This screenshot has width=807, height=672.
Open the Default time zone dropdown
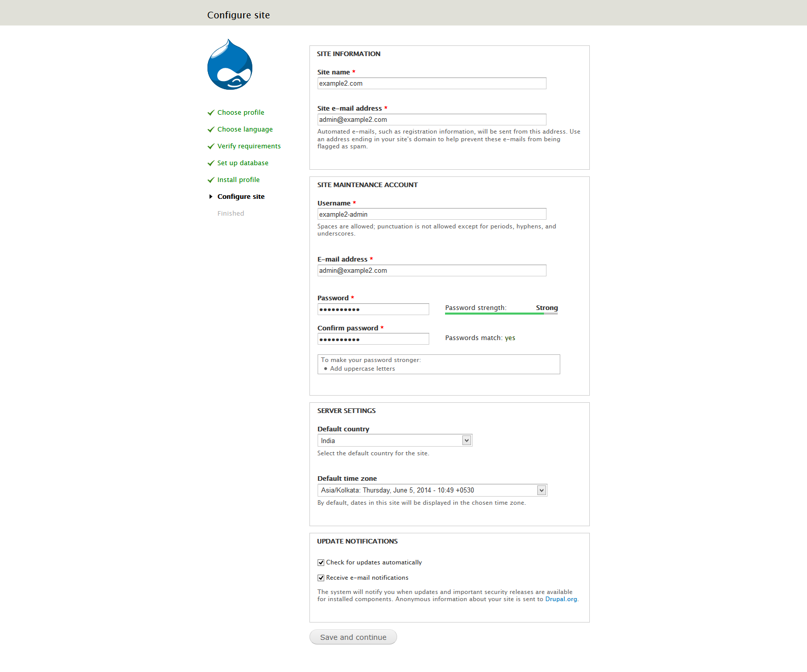[x=432, y=490]
